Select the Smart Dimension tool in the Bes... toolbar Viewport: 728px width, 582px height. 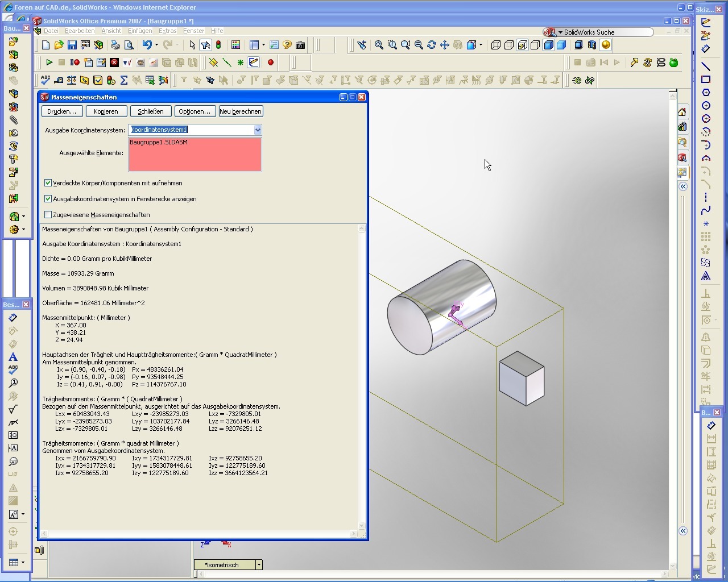coord(13,318)
